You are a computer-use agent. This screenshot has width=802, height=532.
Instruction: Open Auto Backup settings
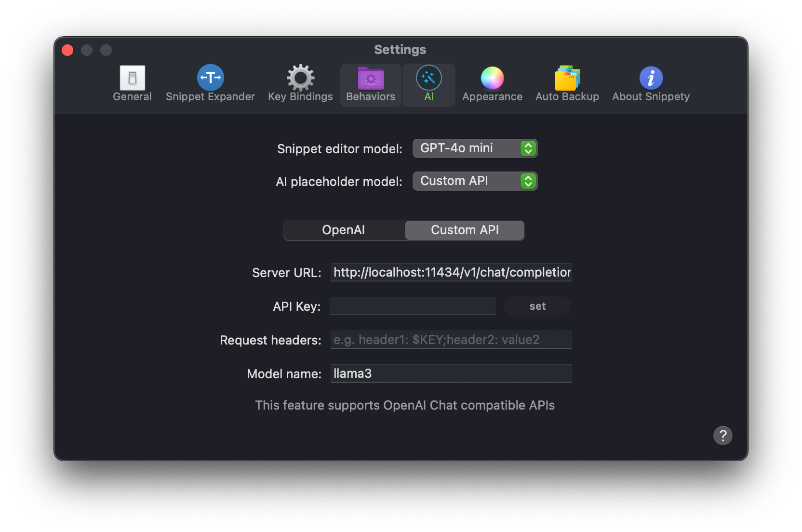[567, 84]
